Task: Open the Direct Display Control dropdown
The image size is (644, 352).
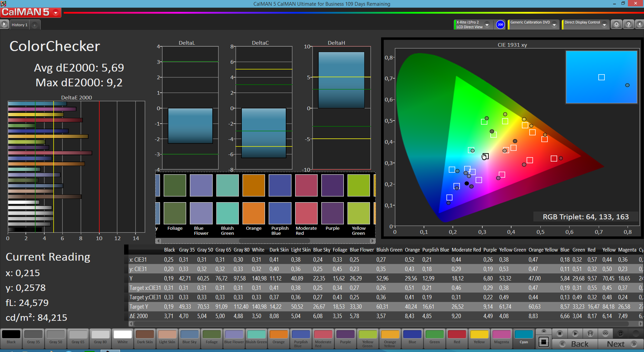Action: [x=604, y=25]
